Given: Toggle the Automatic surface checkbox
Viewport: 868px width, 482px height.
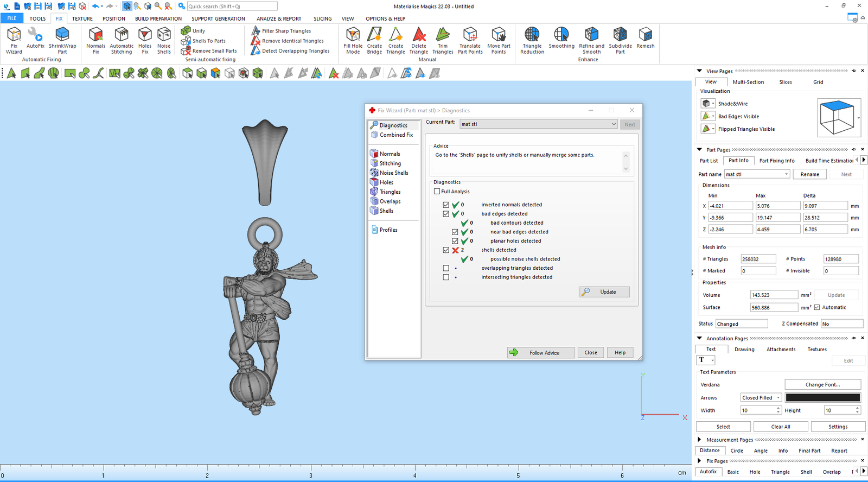Looking at the screenshot, I should 817,307.
